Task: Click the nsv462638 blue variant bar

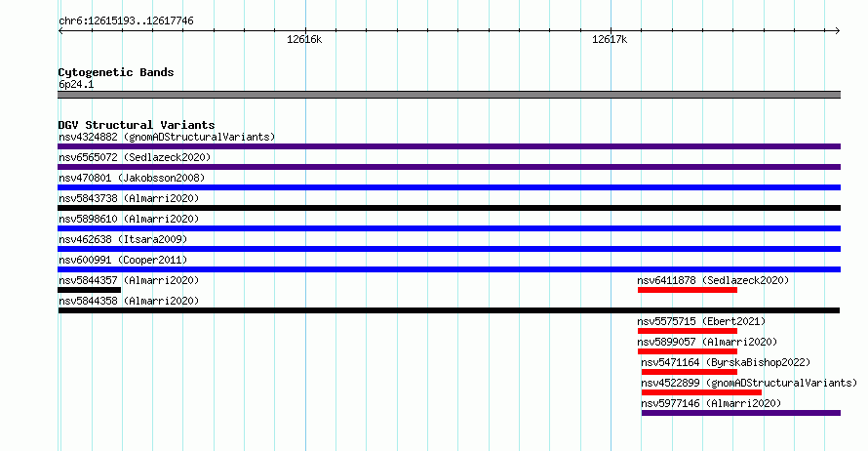Action: click(x=449, y=249)
